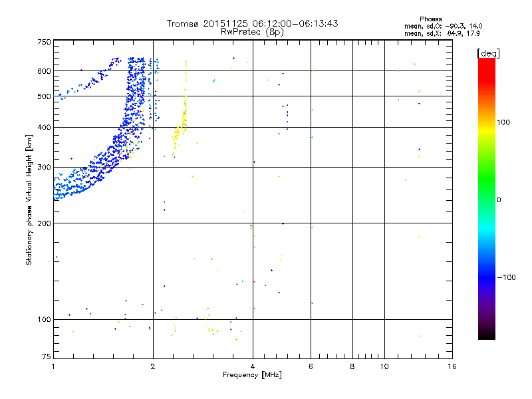Click the colorbar '100' tick label
The height and width of the screenshot is (399, 532).
tap(503, 122)
